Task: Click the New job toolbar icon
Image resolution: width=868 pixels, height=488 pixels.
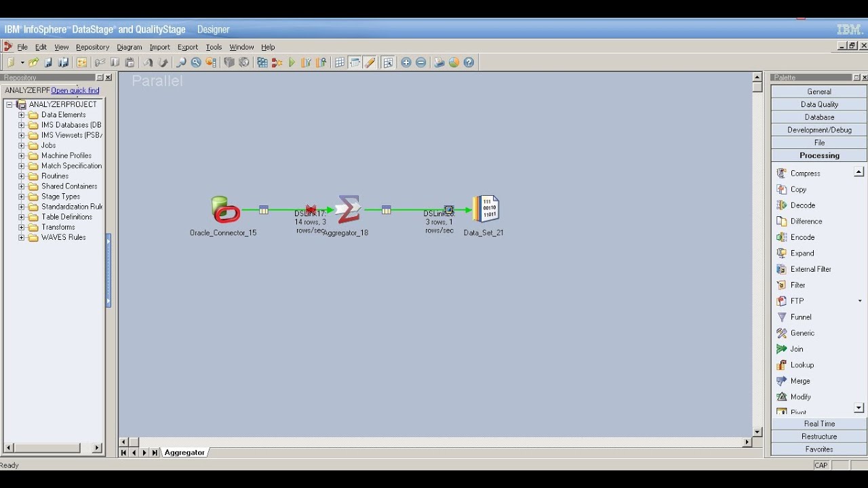Action: click(11, 62)
